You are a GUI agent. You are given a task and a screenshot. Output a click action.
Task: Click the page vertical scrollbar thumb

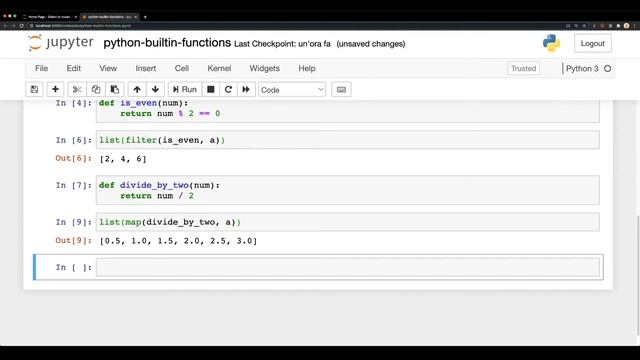click(x=638, y=276)
